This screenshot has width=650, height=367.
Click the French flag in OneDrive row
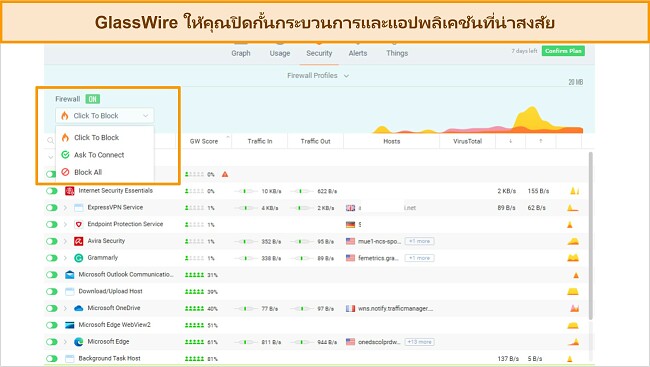coord(351,308)
